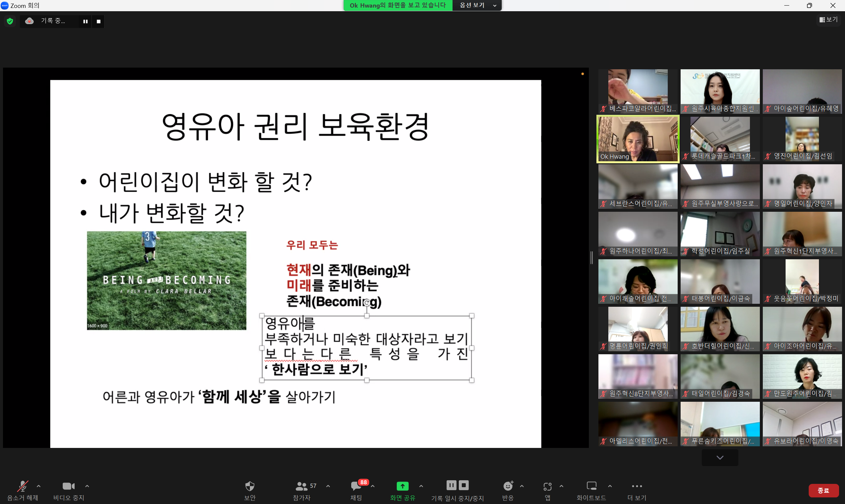845x504 pixels.
Task: Click the cloud recording indicator icon
Action: (30, 21)
